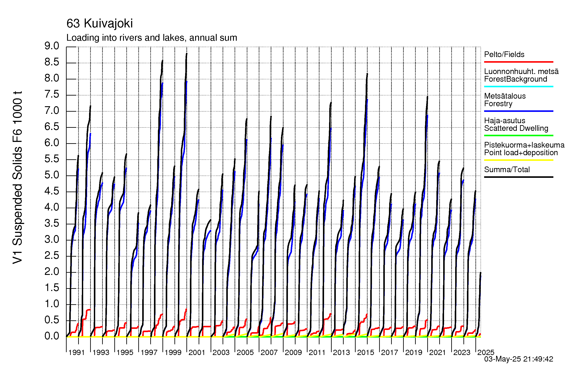
Task: Click the y-axis value 8.5
Action: point(52,62)
